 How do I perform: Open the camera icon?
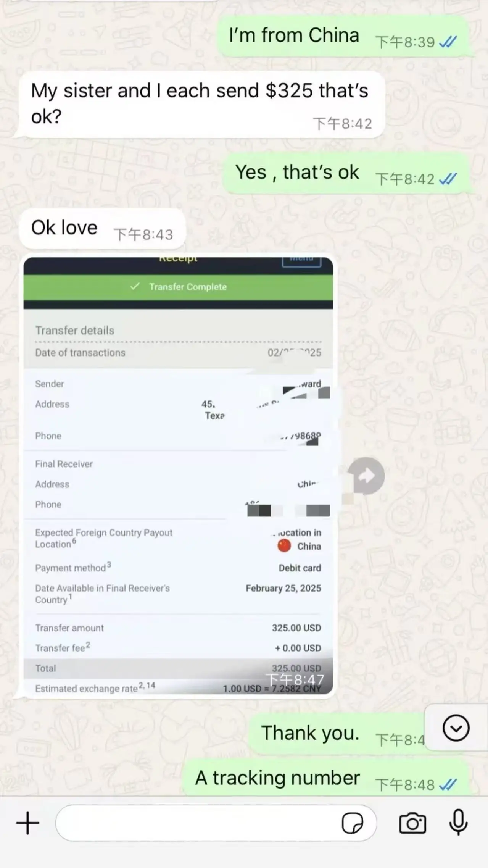click(x=412, y=823)
